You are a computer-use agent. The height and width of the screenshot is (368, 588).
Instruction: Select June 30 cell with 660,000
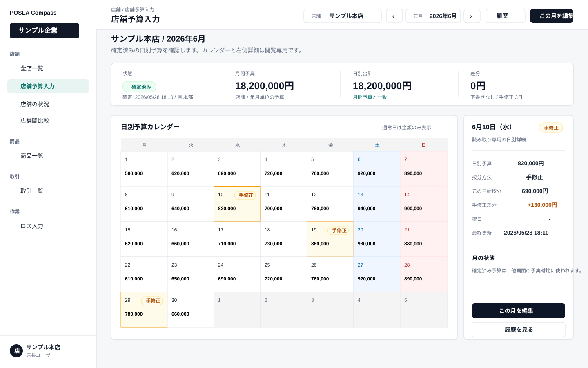pos(191,310)
